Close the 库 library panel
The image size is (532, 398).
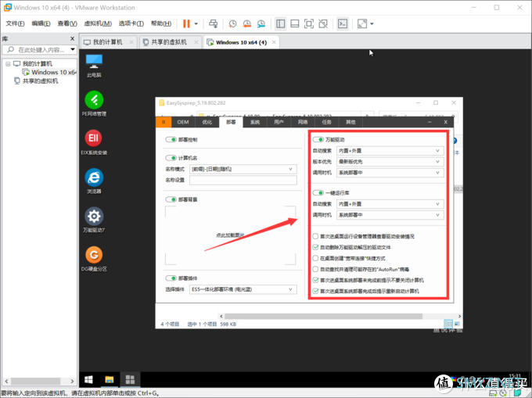tap(72, 38)
